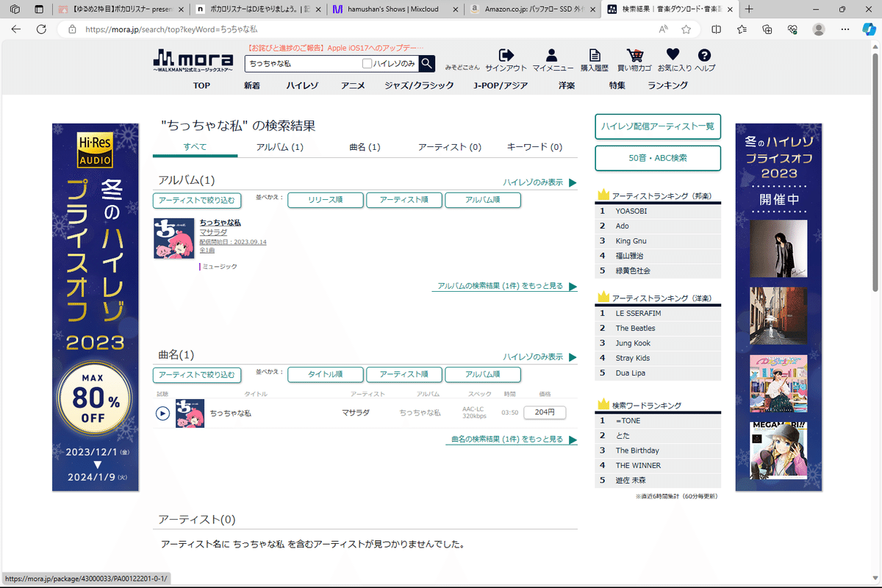Show hi-res only in 曲名 section

(x=539, y=356)
